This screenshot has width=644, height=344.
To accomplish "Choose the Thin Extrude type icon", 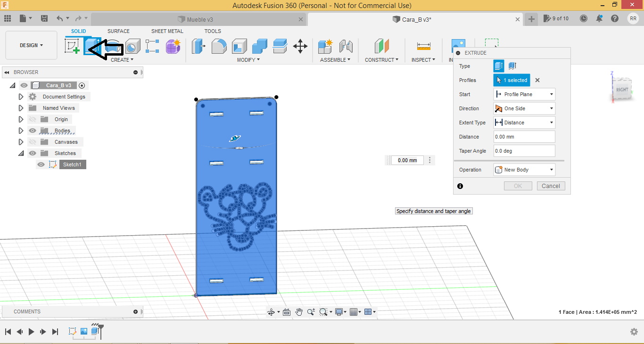I will [512, 66].
